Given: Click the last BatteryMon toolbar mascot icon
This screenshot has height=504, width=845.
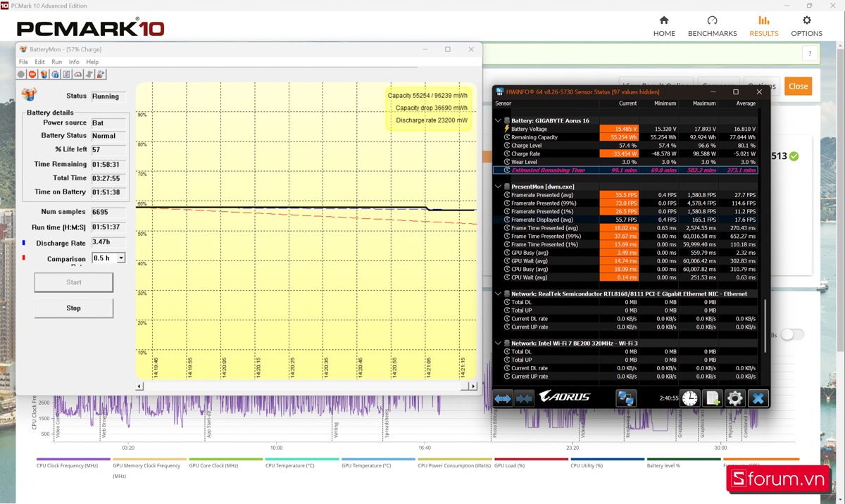Looking at the screenshot, I should click(x=101, y=74).
